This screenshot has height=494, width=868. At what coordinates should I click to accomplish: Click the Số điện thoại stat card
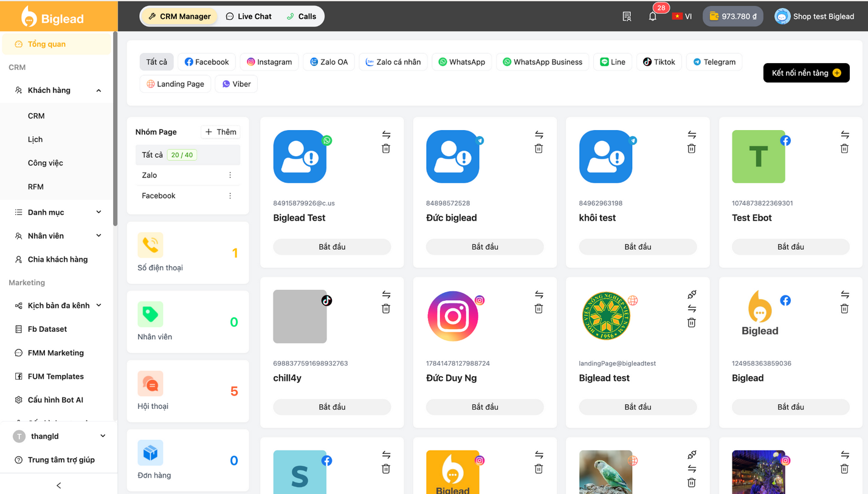point(188,253)
